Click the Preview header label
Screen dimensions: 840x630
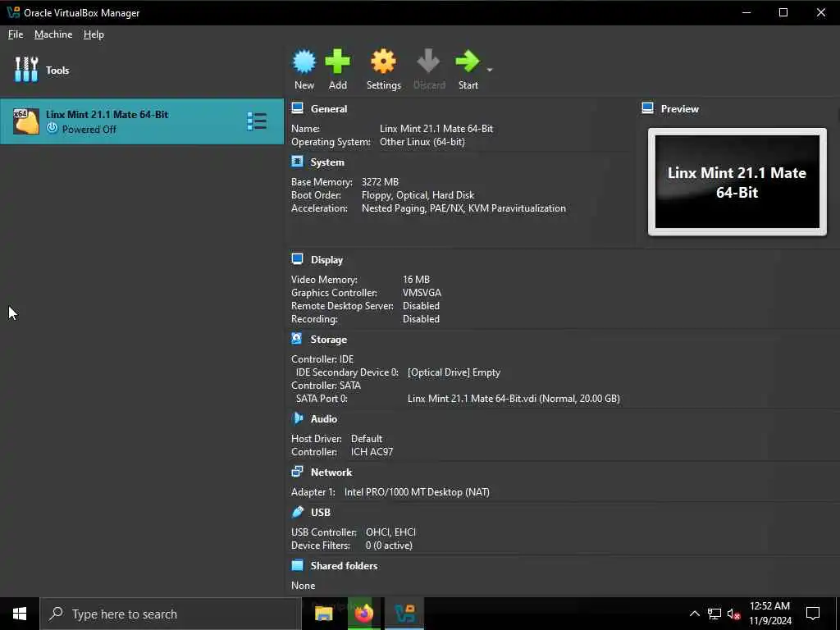[680, 109]
